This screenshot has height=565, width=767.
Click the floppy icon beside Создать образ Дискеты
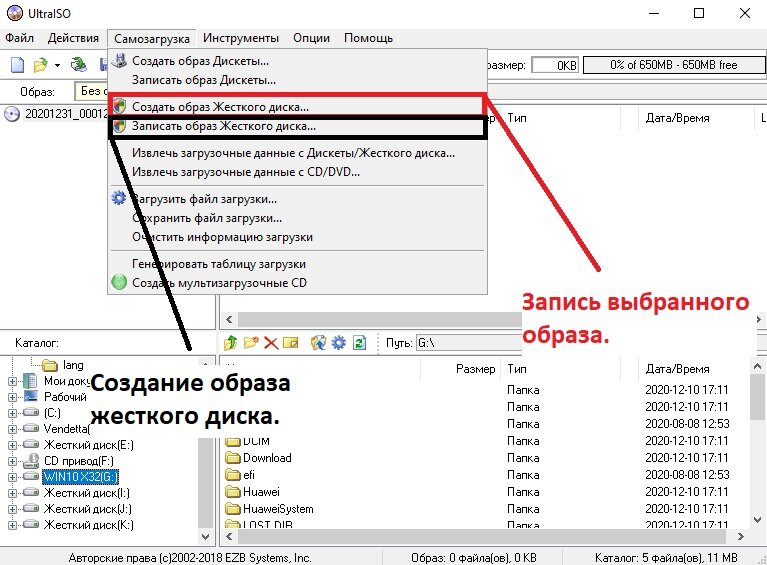[119, 61]
